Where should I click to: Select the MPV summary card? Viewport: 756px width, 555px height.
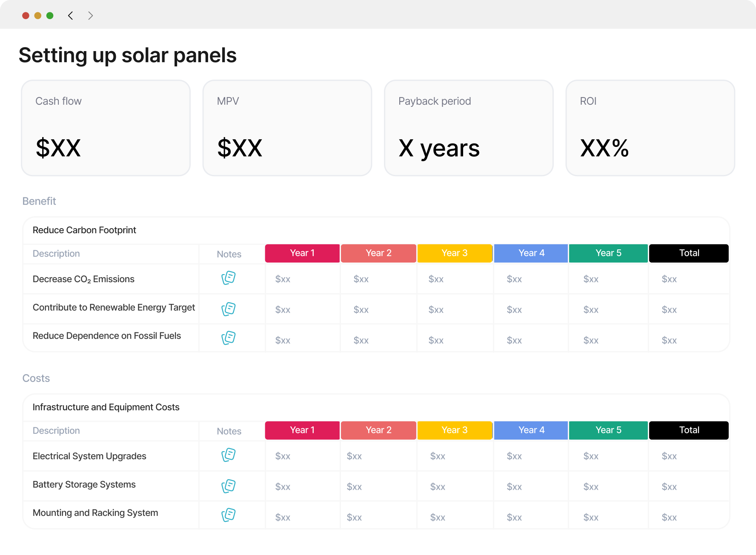pyautogui.click(x=287, y=128)
